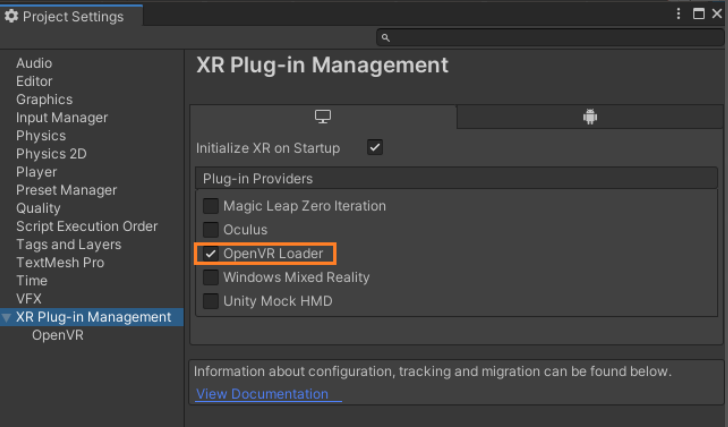Screen dimensions: 728x427
Task: Open the View Documentation link
Action: (262, 394)
